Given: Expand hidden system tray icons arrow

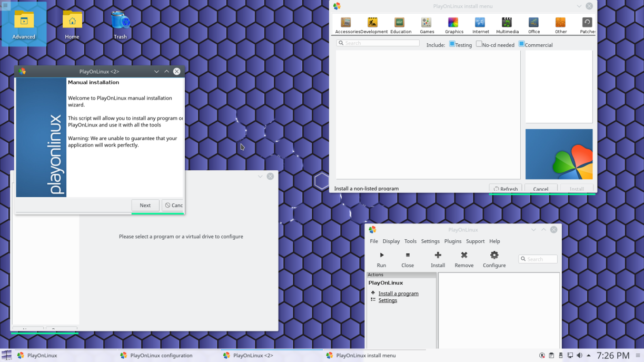Looking at the screenshot, I should pyautogui.click(x=589, y=356).
